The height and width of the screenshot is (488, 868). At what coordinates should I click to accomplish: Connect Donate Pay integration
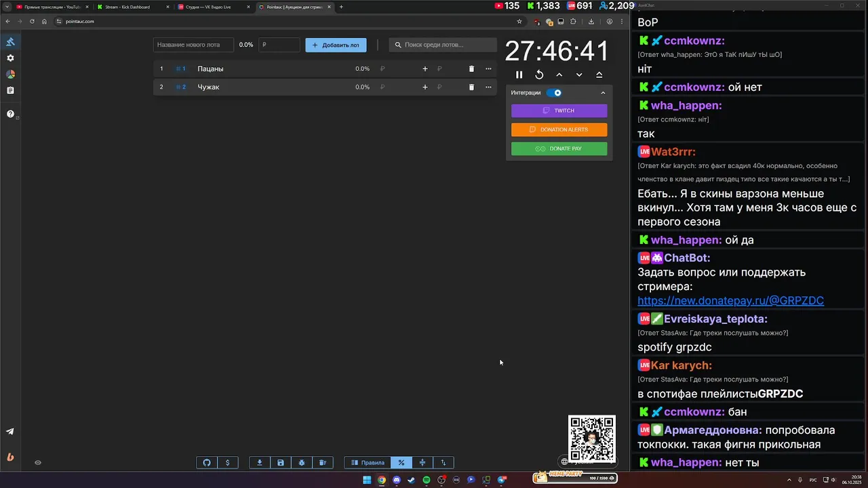click(559, 148)
